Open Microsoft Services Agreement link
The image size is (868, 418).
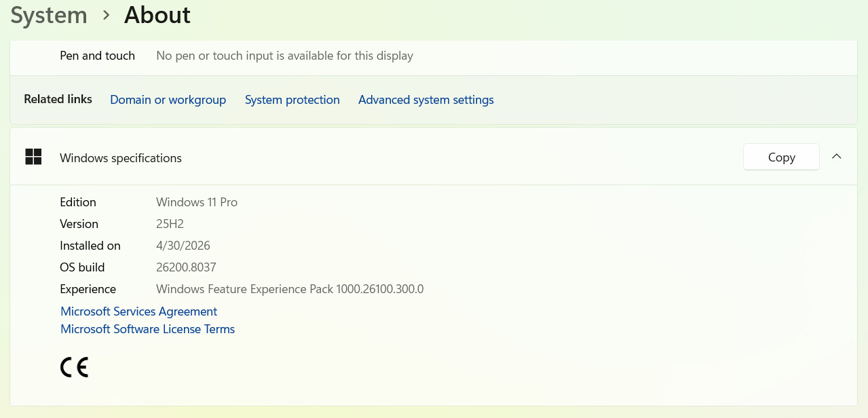coord(139,311)
